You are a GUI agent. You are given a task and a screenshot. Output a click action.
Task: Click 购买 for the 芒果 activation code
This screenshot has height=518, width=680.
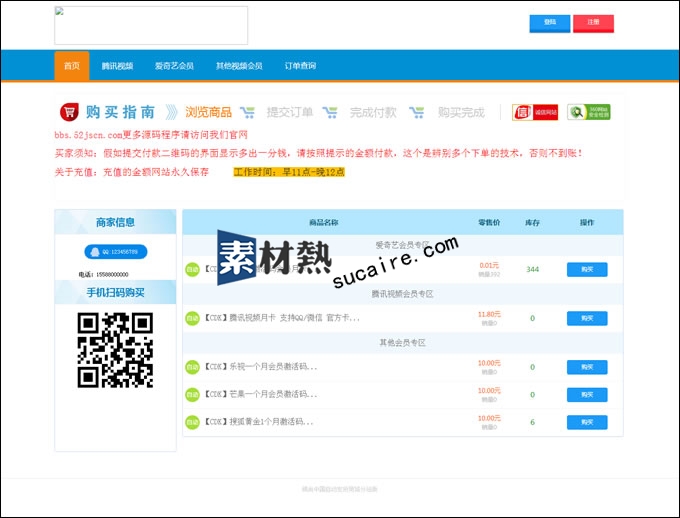coord(587,395)
